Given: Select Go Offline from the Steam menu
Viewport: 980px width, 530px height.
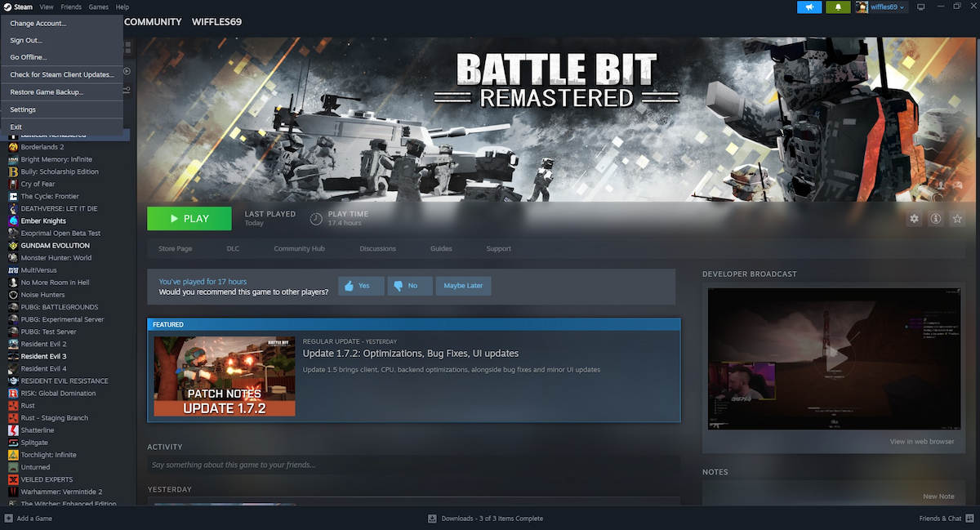Looking at the screenshot, I should coord(29,57).
